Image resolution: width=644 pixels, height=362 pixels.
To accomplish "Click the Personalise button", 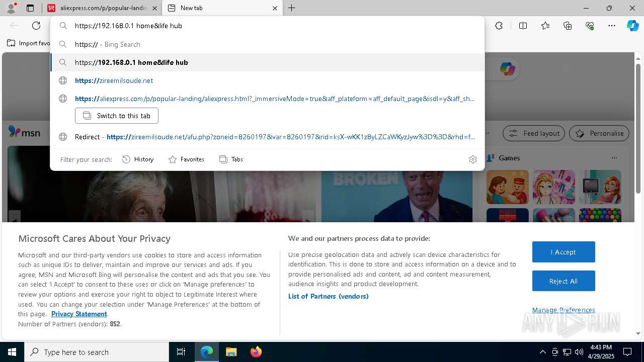I will tap(599, 133).
